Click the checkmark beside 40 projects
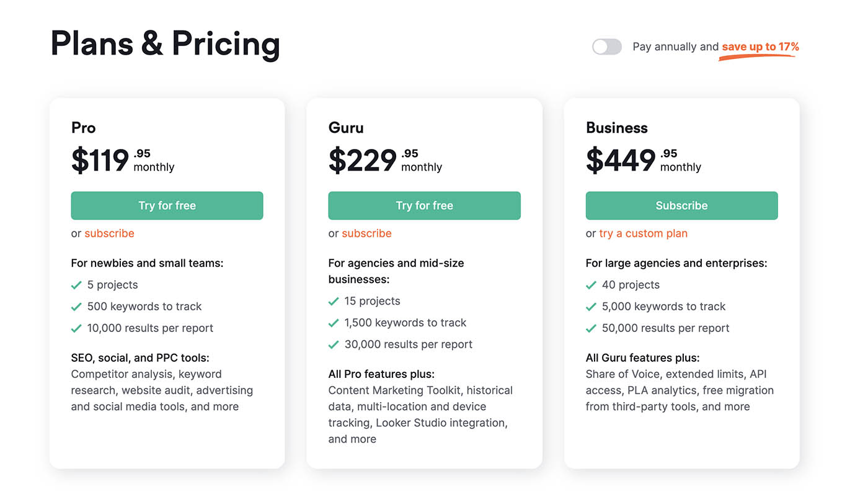 click(x=591, y=285)
